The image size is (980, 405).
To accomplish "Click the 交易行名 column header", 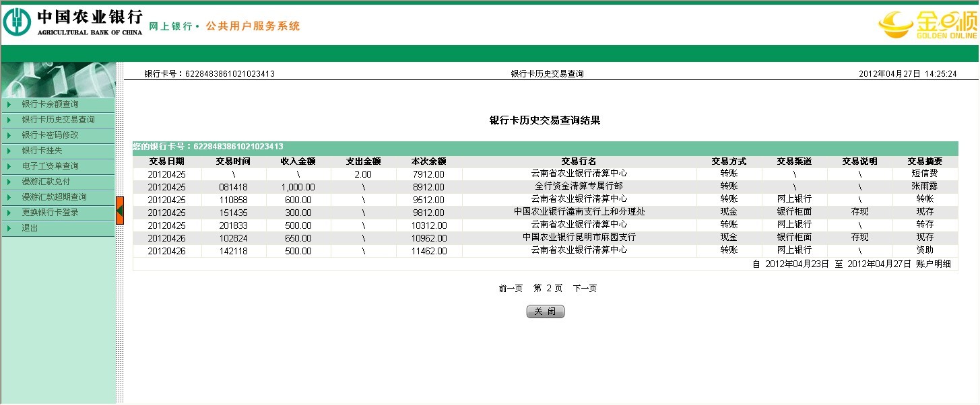I will click(x=579, y=161).
